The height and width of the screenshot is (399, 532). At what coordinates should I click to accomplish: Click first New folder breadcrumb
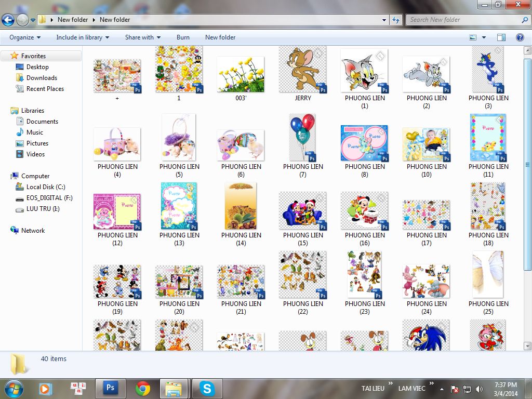point(73,20)
